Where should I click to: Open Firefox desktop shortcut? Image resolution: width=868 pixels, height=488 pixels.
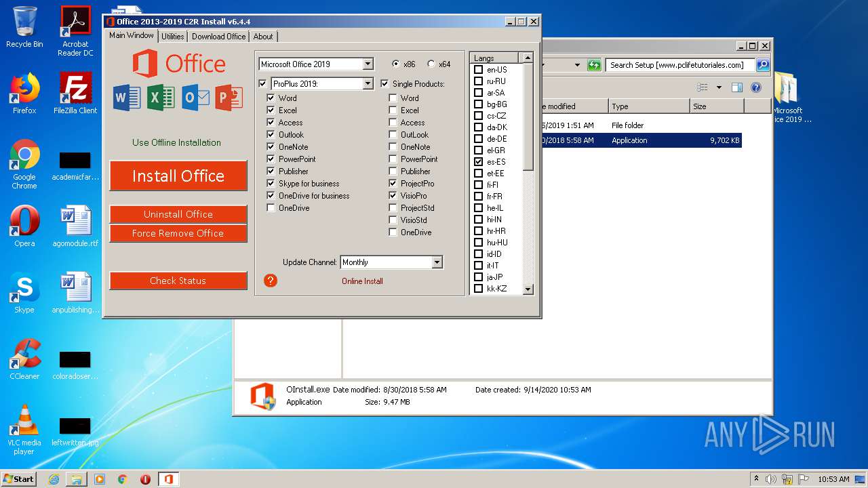point(24,94)
